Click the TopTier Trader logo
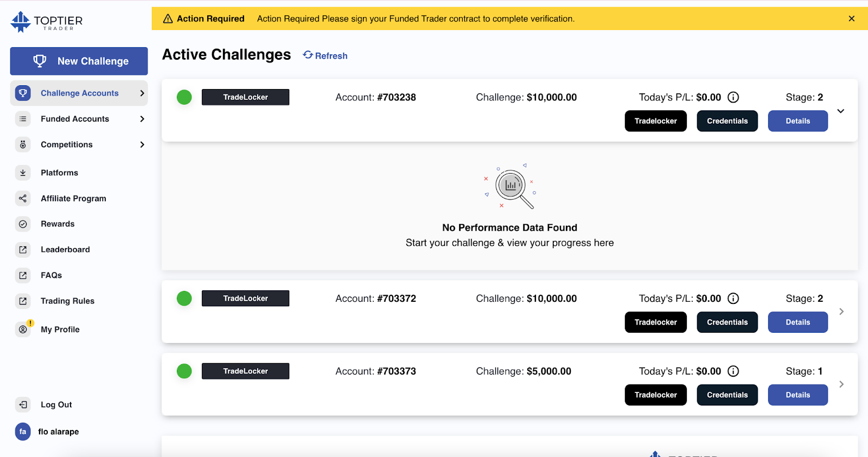This screenshot has width=868, height=457. 47,22
